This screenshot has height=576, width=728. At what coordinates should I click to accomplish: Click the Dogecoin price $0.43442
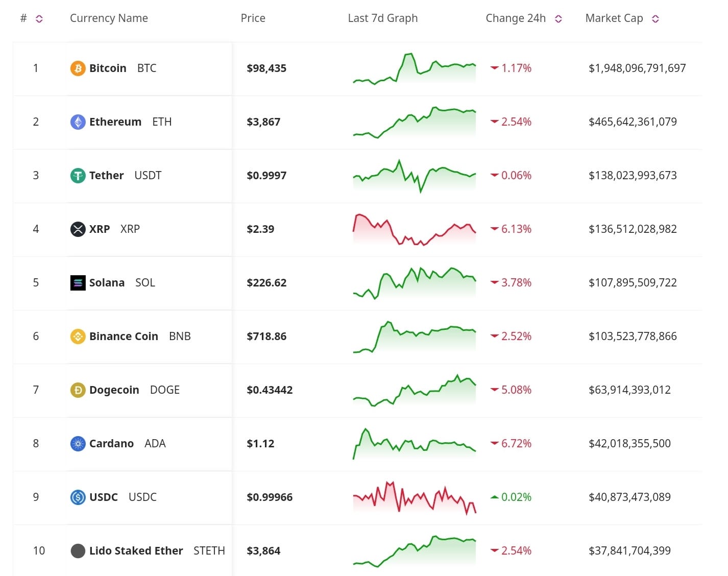pyautogui.click(x=270, y=390)
